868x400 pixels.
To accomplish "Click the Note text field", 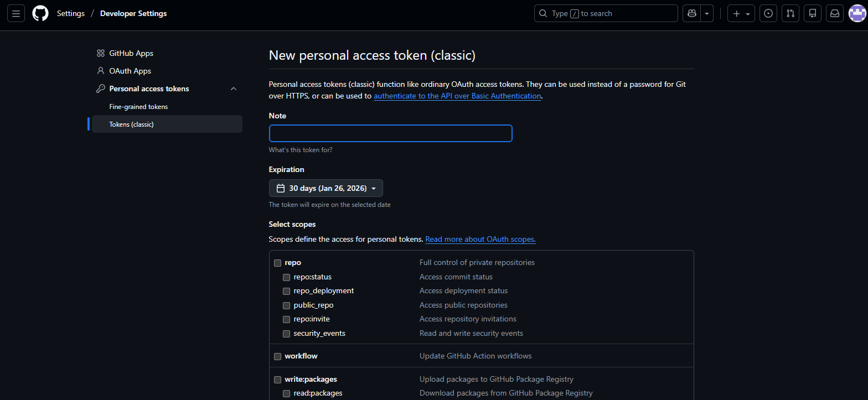I will pyautogui.click(x=390, y=133).
